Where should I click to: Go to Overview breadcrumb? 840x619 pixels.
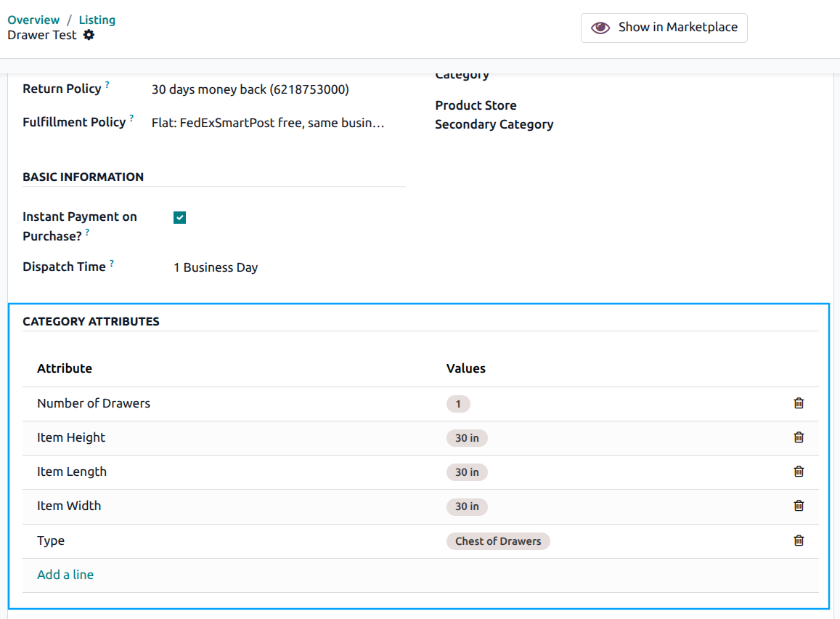click(33, 20)
